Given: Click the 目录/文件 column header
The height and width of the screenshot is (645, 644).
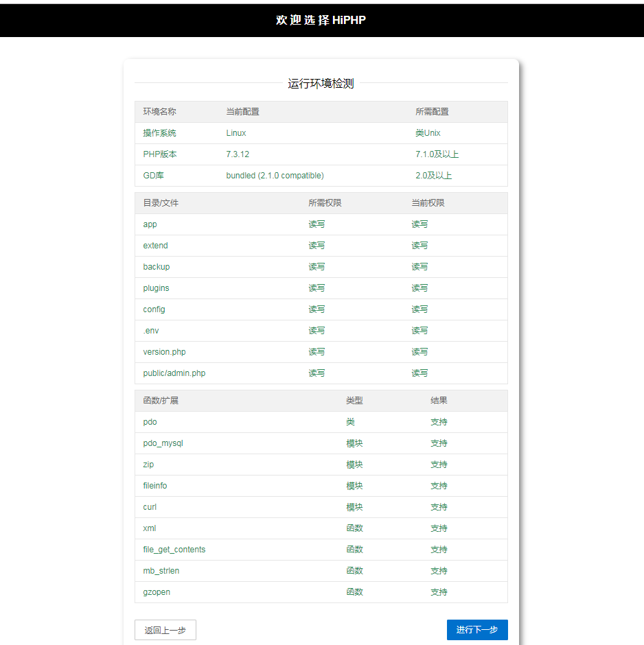Looking at the screenshot, I should tap(161, 203).
